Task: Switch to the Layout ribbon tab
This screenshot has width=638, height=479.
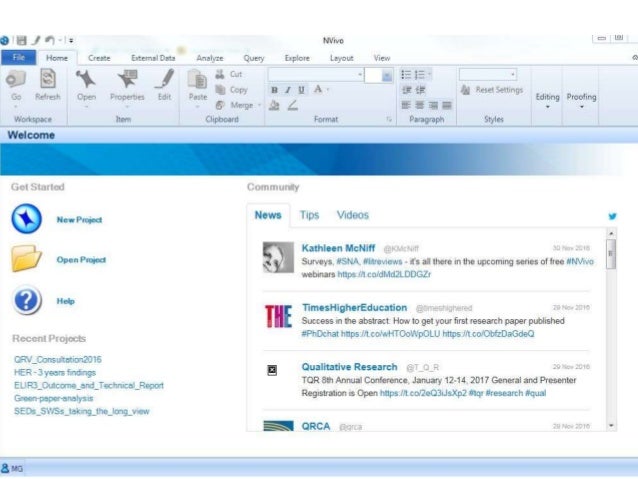Action: point(342,58)
